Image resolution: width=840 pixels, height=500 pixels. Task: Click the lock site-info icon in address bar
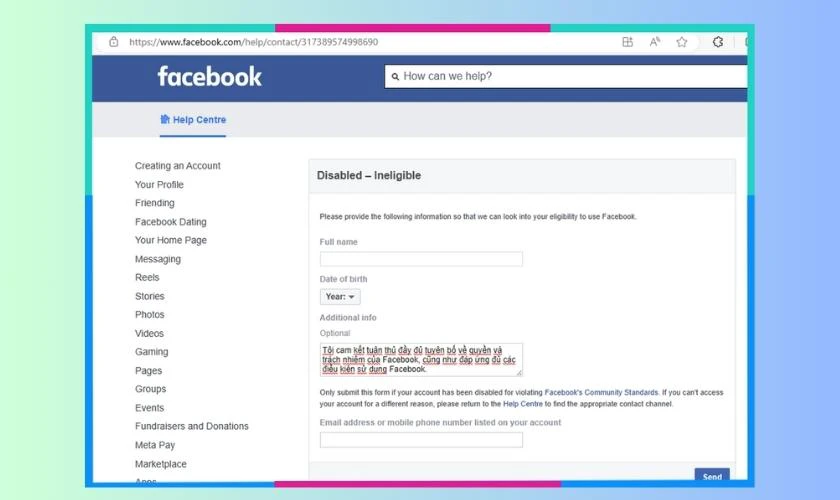(x=114, y=42)
